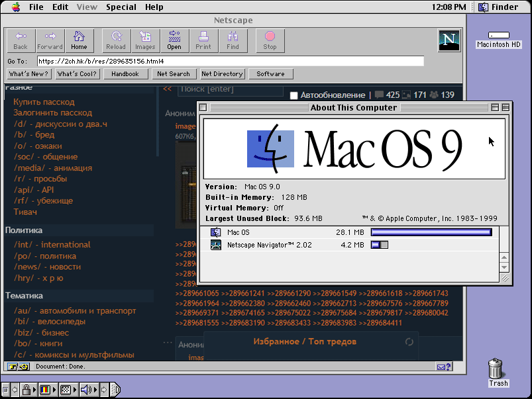Click the Control Strip close box
The image size is (532, 399).
tap(5, 390)
